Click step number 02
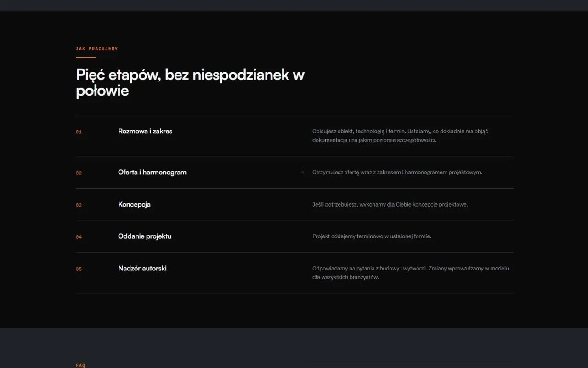The width and height of the screenshot is (588, 368). (x=79, y=173)
